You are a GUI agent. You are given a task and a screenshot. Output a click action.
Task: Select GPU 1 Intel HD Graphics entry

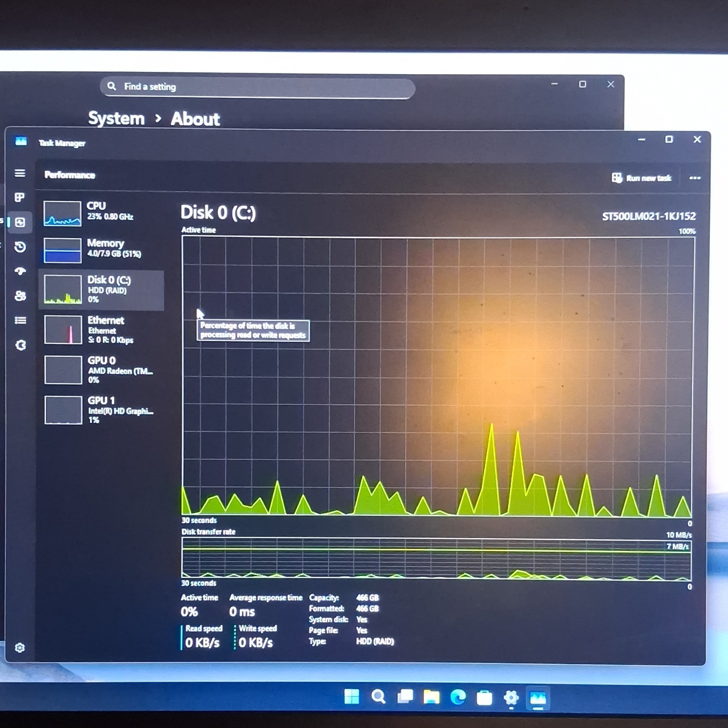101,410
